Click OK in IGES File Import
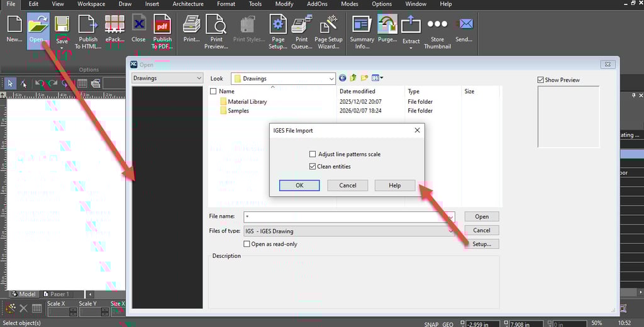Image resolution: width=644 pixels, height=327 pixels. click(299, 186)
